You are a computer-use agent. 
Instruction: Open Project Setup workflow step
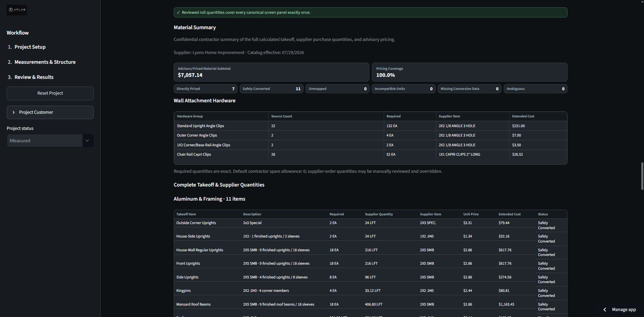[x=30, y=47]
